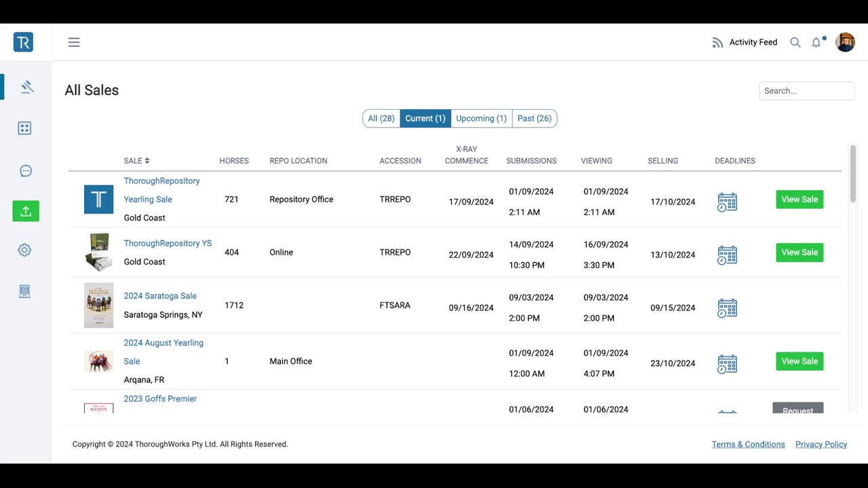
Task: Click the DEADLINES column header
Action: (x=735, y=161)
